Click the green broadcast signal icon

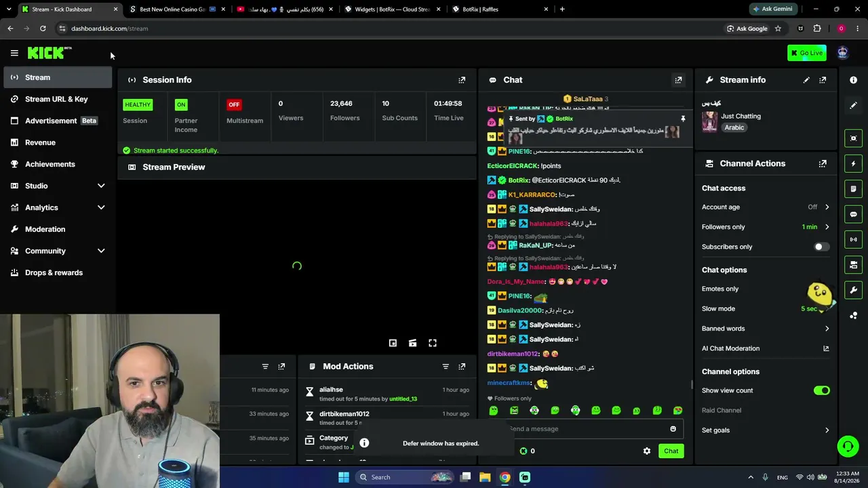coord(853,239)
